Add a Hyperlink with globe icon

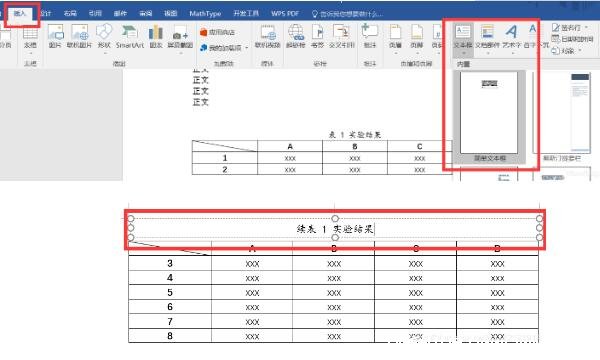(x=296, y=37)
